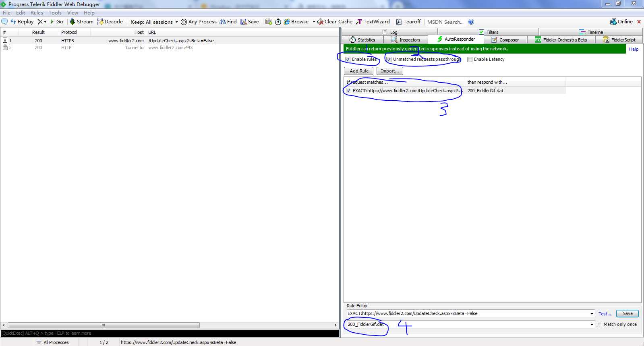This screenshot has height=346, width=644.
Task: Sort sessions by Protocol column
Action: coord(69,32)
